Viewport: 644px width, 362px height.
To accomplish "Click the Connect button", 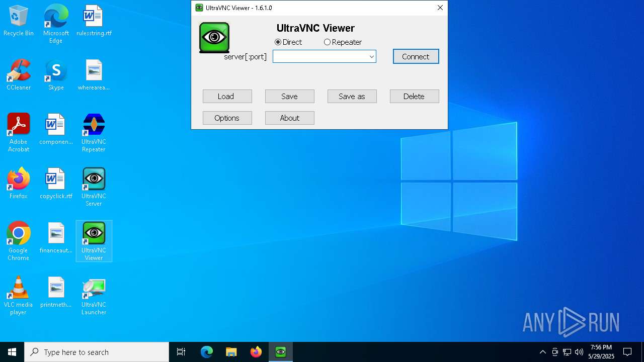I will pos(416,56).
